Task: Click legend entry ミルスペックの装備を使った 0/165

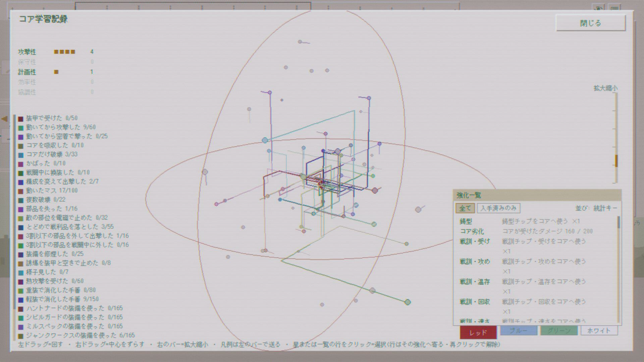Action: click(70, 326)
